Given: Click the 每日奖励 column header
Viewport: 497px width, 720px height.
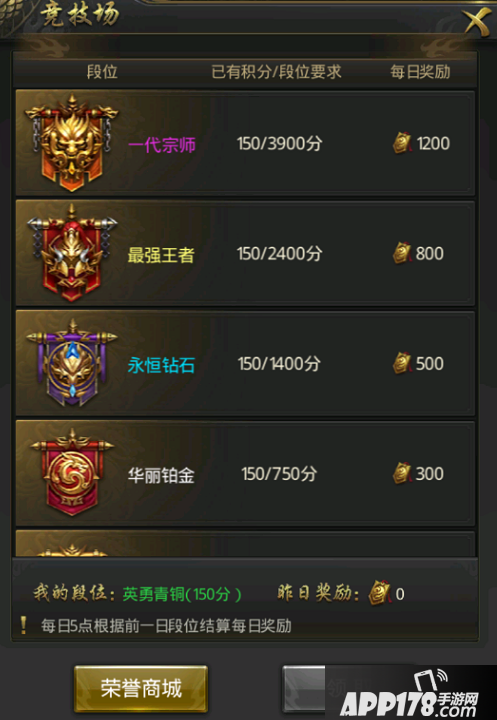Looking at the screenshot, I should tap(420, 72).
